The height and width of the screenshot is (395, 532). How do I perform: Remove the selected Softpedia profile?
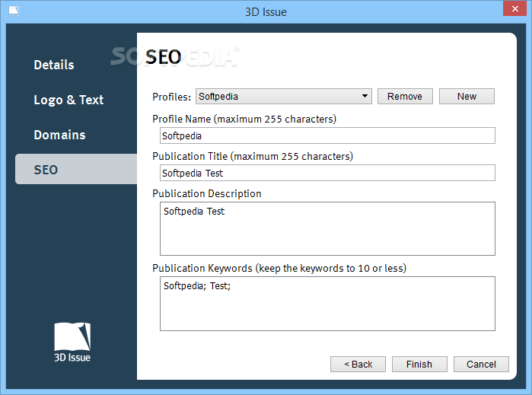click(405, 97)
